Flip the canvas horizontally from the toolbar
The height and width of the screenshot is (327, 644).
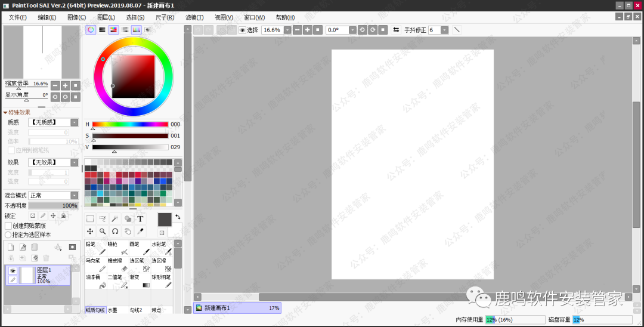click(396, 30)
